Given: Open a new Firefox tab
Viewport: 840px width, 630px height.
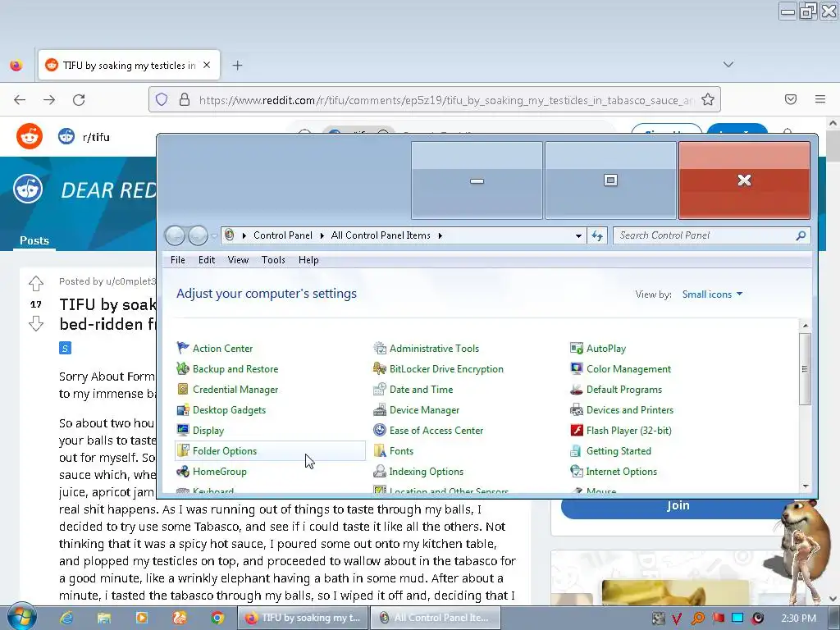Looking at the screenshot, I should click(x=237, y=66).
